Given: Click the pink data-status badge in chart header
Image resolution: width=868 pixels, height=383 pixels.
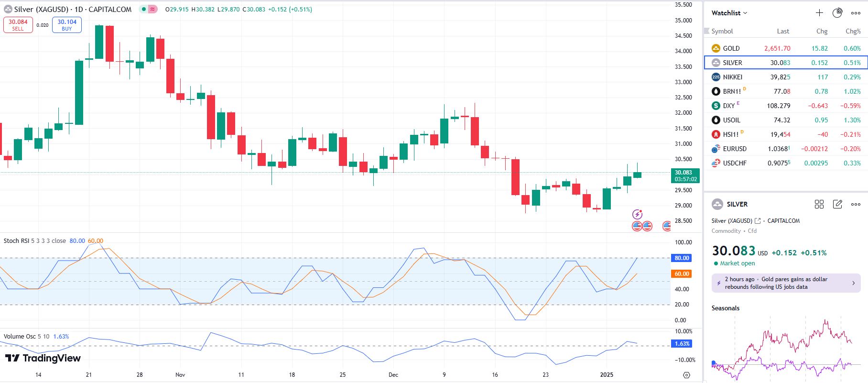Looking at the screenshot, I should (x=152, y=9).
